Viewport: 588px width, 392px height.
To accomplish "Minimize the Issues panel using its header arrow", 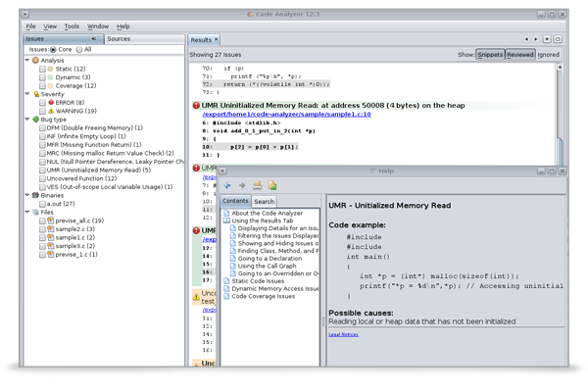I will pyautogui.click(x=93, y=39).
